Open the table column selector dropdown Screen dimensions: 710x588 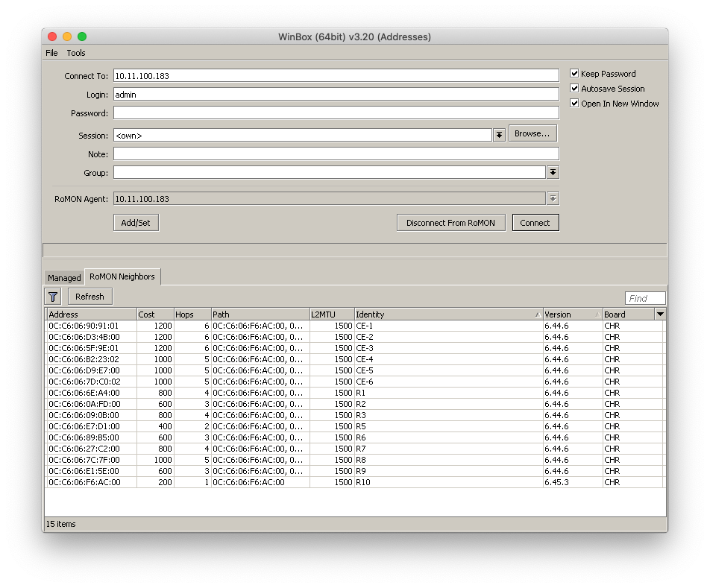(x=660, y=314)
